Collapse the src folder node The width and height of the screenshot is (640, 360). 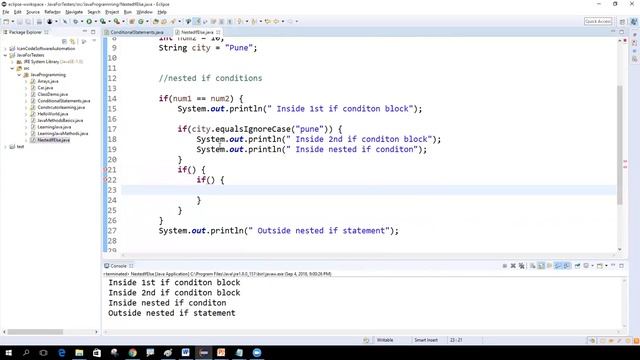click(13, 68)
